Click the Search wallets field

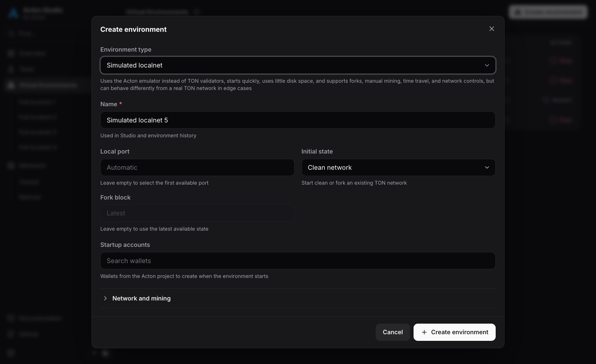[298, 261]
